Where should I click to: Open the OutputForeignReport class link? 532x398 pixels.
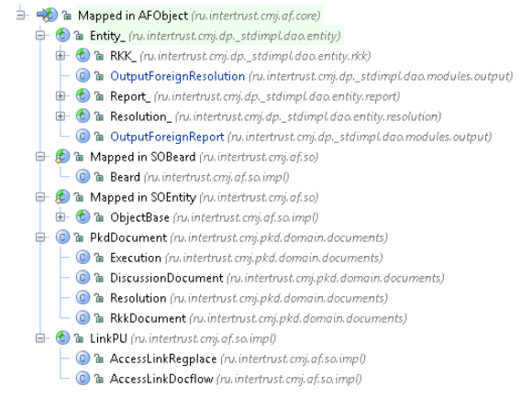click(167, 137)
